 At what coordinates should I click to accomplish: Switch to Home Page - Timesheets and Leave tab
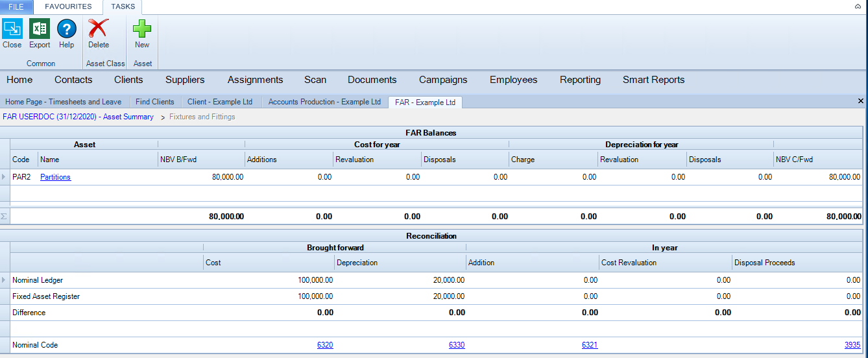click(64, 102)
